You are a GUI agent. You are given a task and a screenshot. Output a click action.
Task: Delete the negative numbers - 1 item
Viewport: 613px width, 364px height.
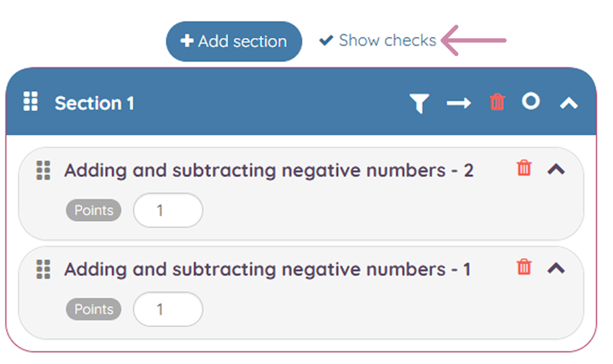tap(524, 267)
